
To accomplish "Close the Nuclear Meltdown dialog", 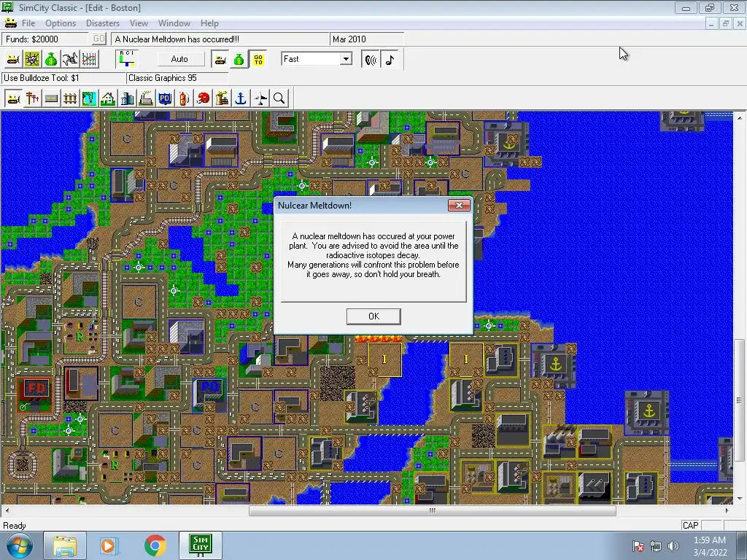I will coord(460,205).
